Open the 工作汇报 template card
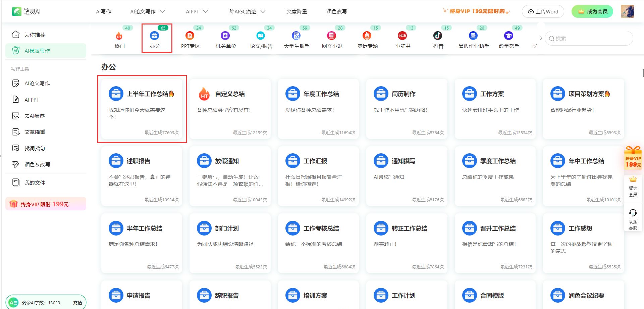 coord(319,176)
